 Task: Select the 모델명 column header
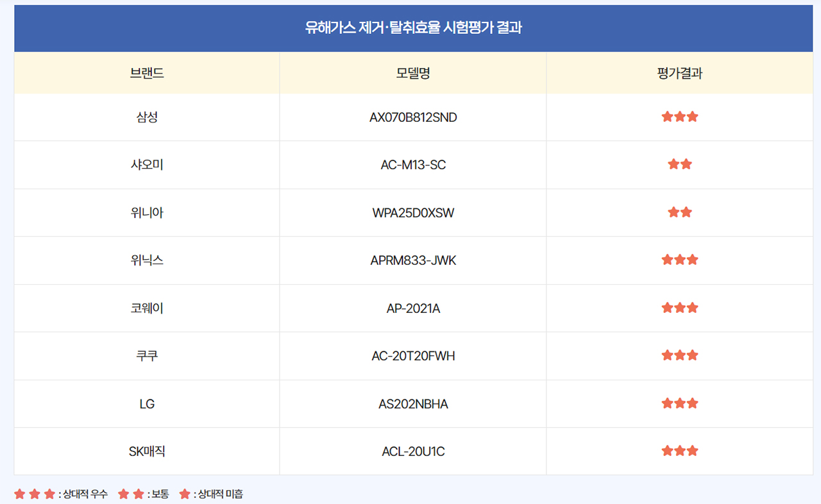click(x=413, y=73)
